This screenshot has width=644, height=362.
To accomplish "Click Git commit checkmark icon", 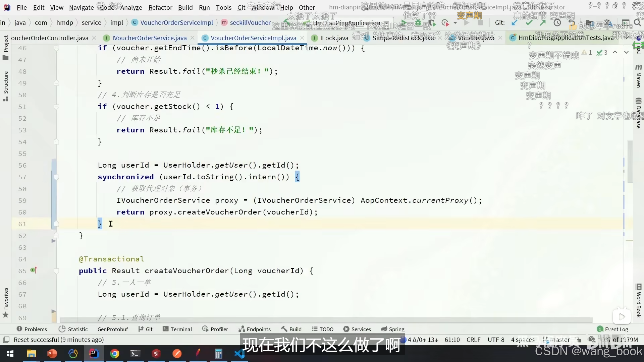I will click(529, 23).
